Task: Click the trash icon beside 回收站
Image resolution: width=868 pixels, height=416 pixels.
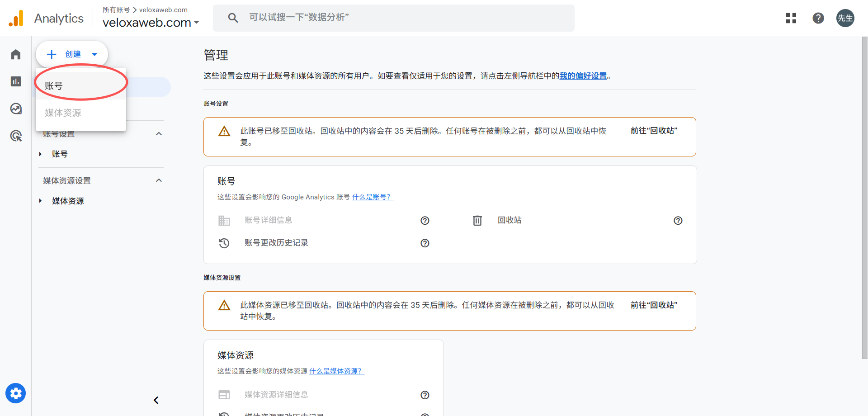Action: pos(477,220)
